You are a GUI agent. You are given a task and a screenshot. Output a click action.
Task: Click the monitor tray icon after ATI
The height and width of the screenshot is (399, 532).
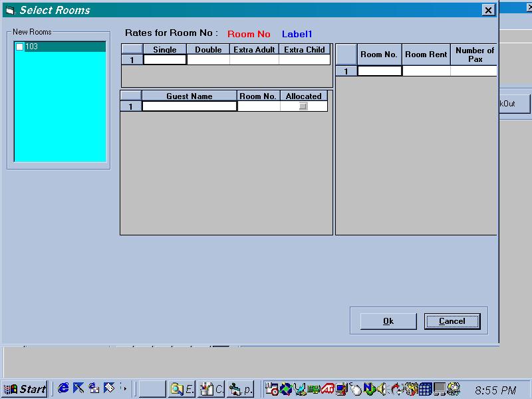point(342,389)
